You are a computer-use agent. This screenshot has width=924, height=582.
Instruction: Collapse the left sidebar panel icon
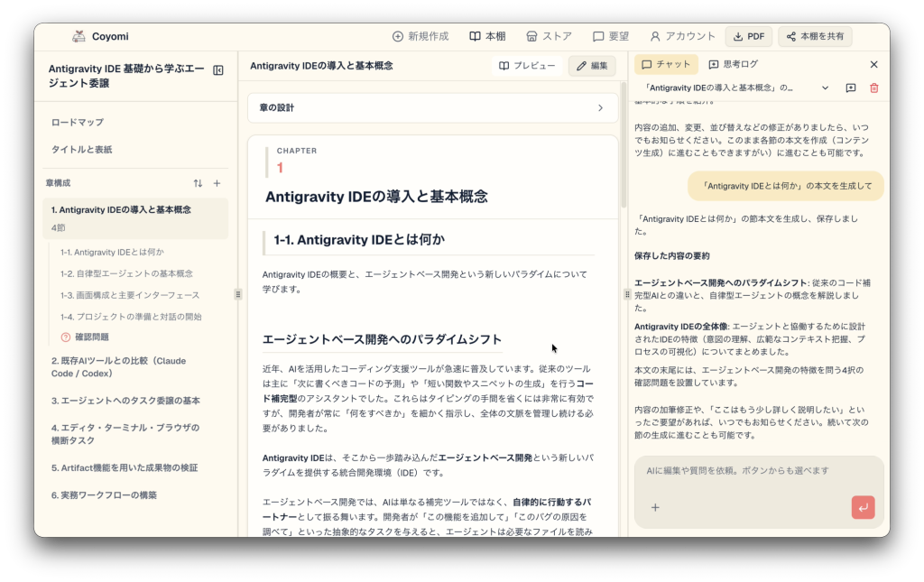pyautogui.click(x=218, y=70)
